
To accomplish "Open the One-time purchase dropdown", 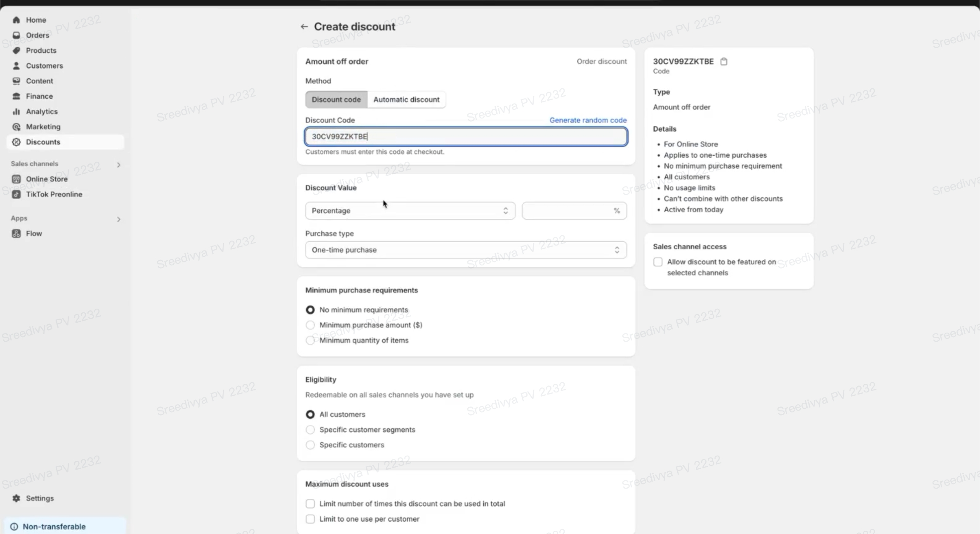I will pyautogui.click(x=466, y=250).
